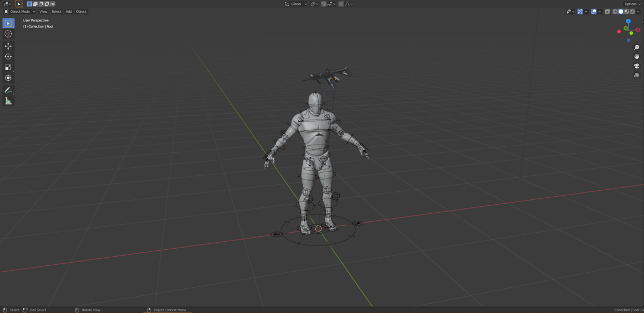Open the shading options dropdown arrow

click(639, 11)
